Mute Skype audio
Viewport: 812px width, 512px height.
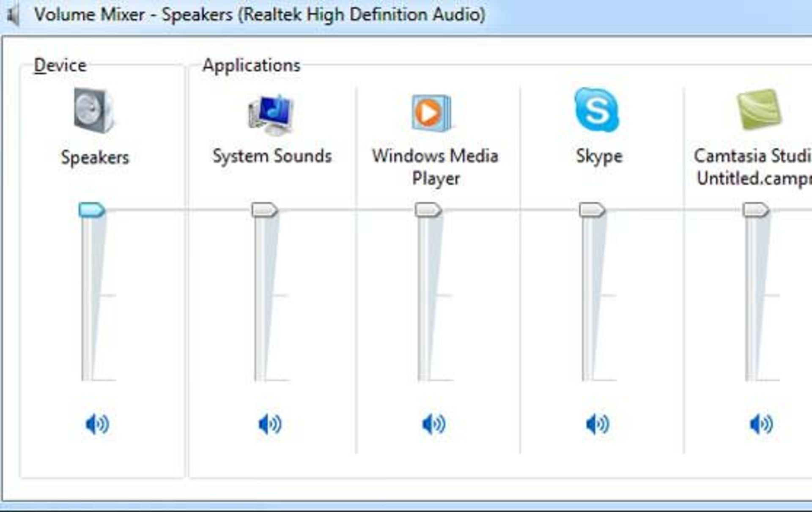point(597,424)
